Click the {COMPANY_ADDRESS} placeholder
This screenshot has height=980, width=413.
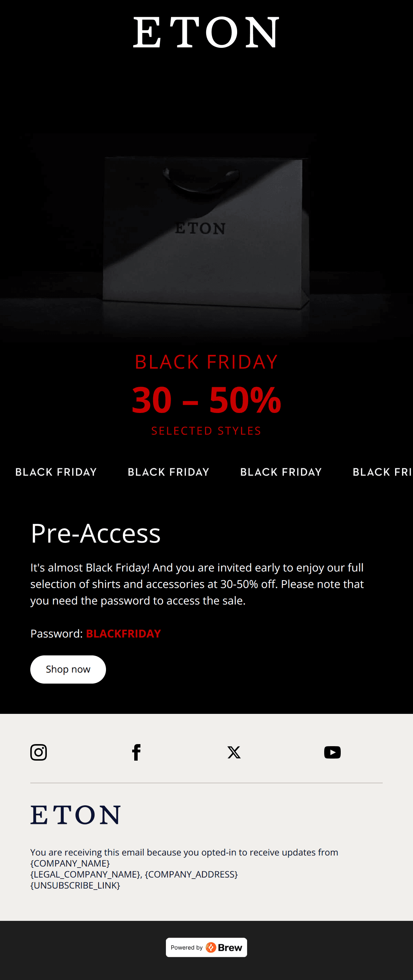191,874
